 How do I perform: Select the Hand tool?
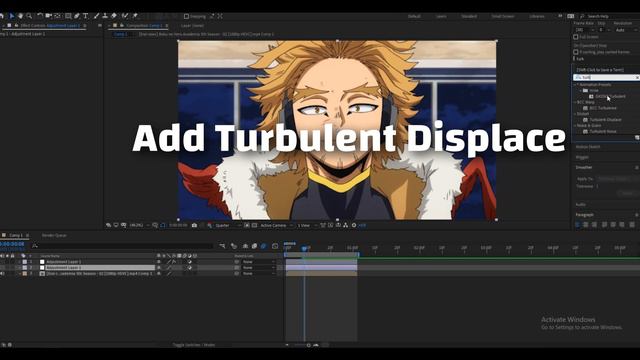[x=20, y=16]
